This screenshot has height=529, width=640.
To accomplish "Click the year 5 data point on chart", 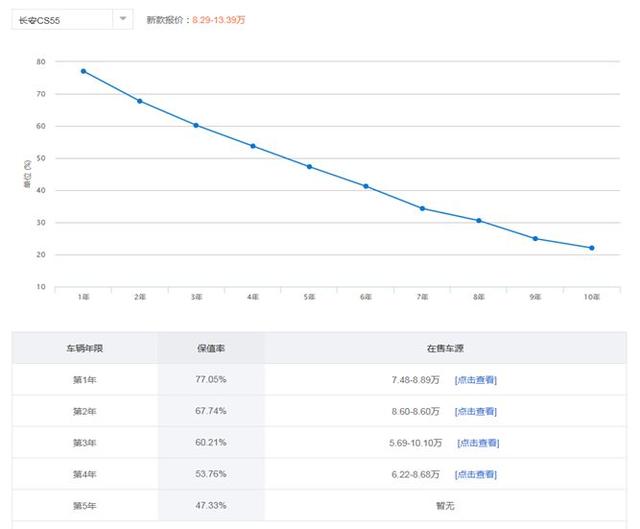I will [x=309, y=167].
